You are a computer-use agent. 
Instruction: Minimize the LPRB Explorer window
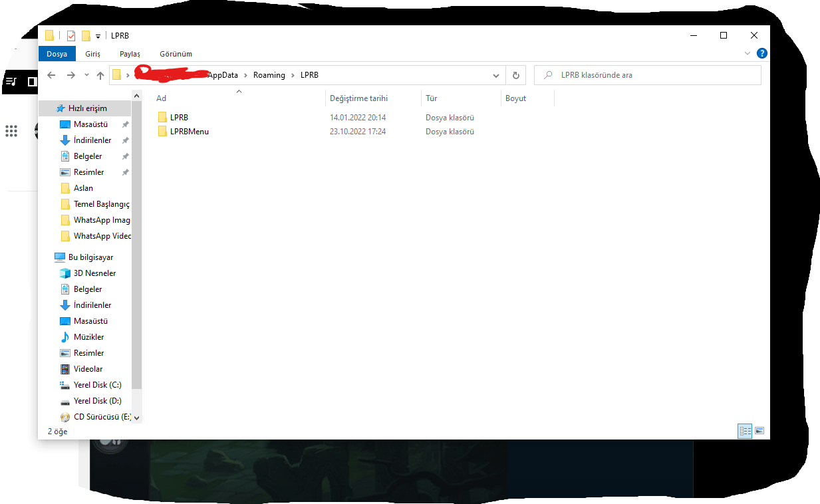(x=693, y=35)
